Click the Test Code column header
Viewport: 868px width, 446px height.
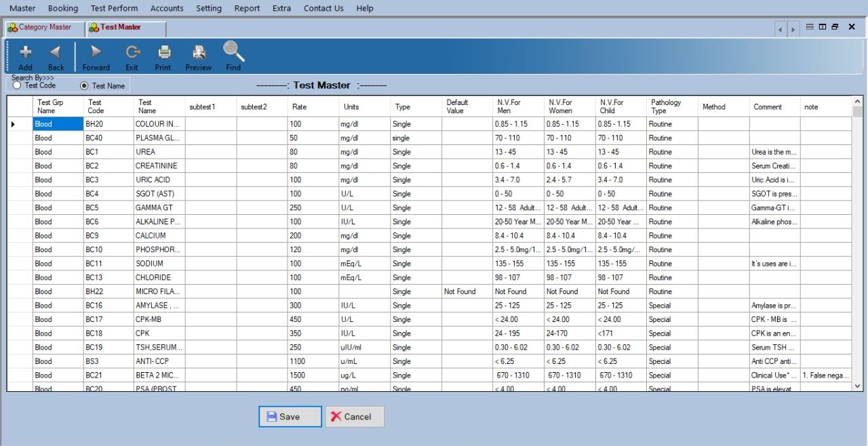(108, 106)
